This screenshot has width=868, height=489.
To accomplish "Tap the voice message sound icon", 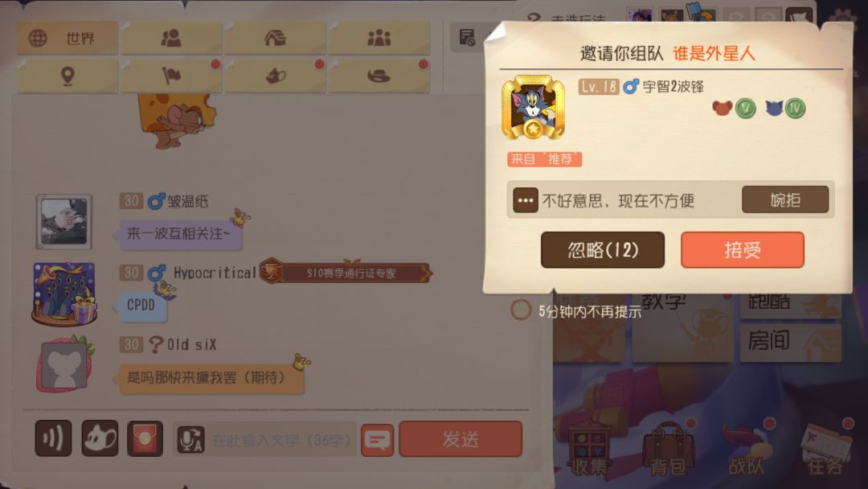I will (x=53, y=438).
